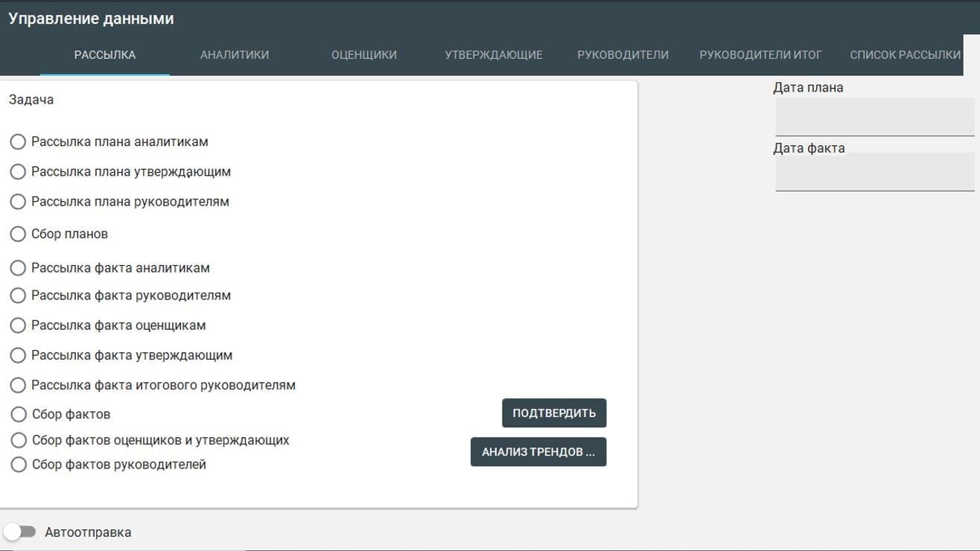The height and width of the screenshot is (551, 980).
Task: Pick the 'Сбор фактов' radio button
Action: tap(19, 414)
